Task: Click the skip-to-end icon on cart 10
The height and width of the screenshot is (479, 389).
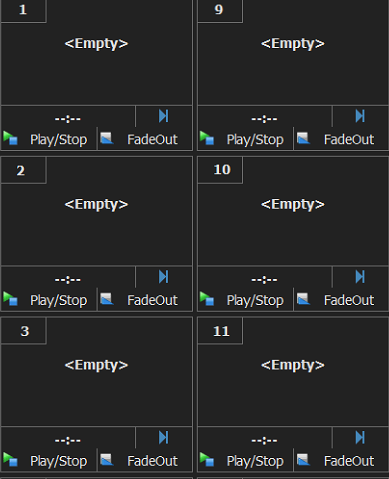Action: [x=360, y=277]
